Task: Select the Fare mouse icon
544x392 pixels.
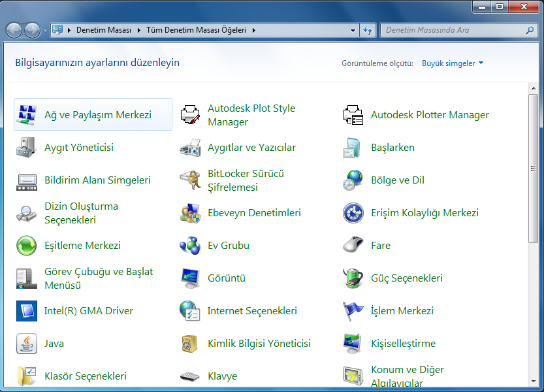Action: point(353,245)
